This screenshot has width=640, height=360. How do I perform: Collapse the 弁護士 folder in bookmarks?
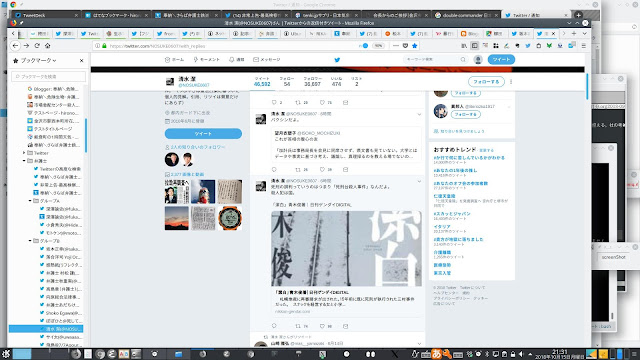coord(24,161)
